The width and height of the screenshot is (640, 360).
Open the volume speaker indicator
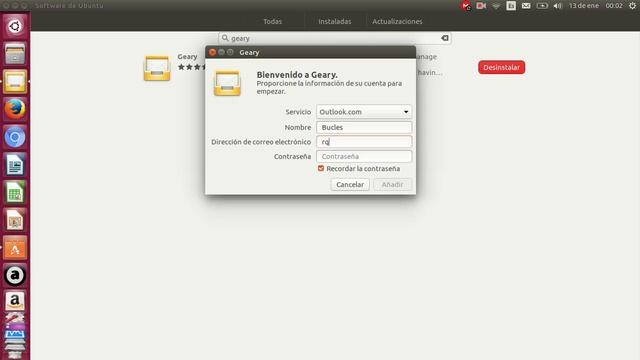click(x=558, y=6)
